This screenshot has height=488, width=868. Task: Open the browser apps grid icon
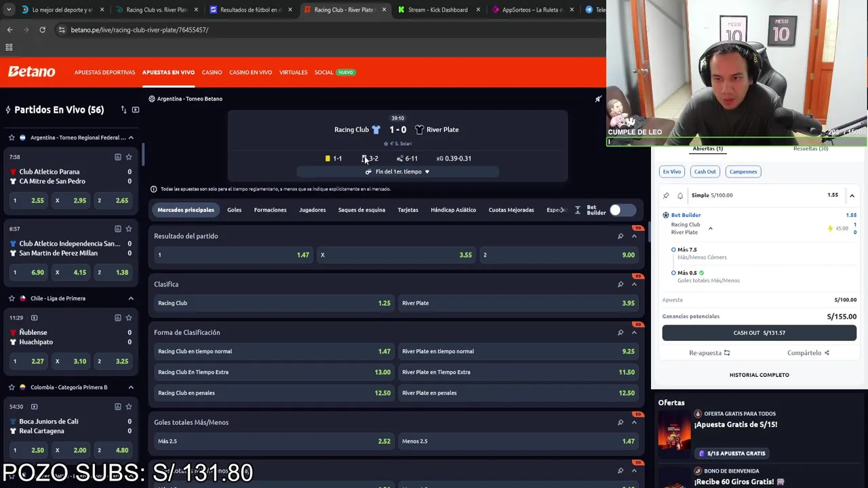pyautogui.click(x=9, y=47)
